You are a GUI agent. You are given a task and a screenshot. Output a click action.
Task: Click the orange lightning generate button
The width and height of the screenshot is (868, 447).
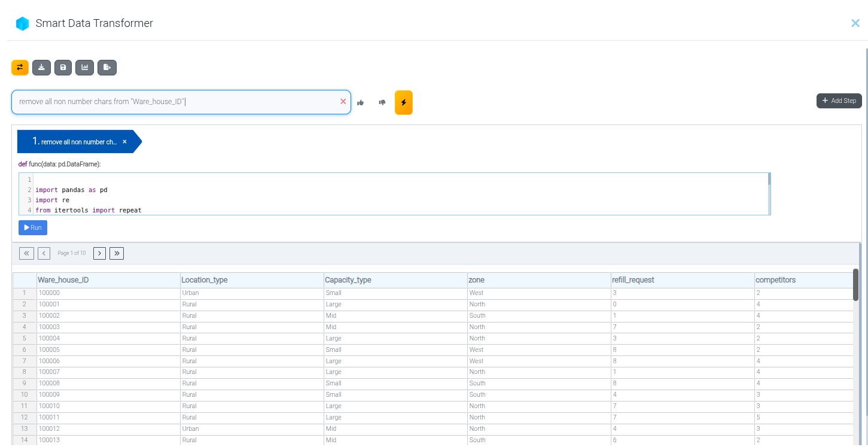coord(403,102)
